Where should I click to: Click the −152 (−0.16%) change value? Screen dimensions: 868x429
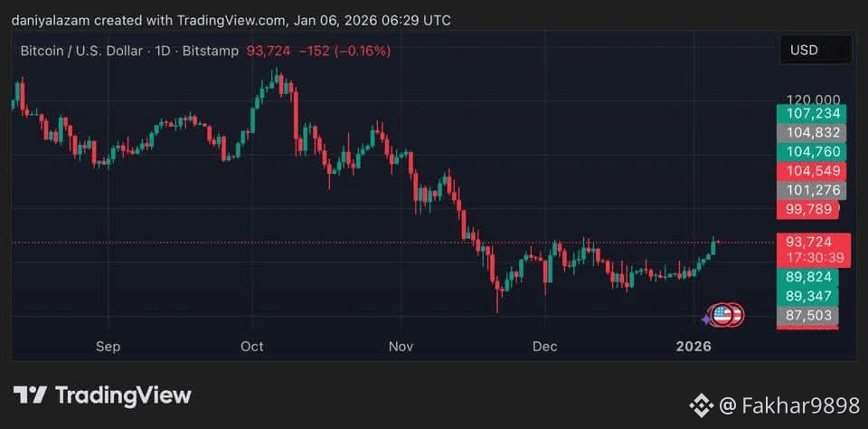click(344, 51)
